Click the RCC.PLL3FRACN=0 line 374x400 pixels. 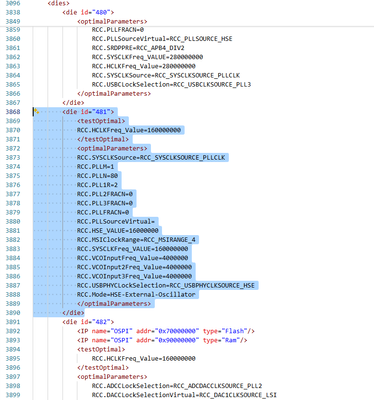pyautogui.click(x=105, y=203)
